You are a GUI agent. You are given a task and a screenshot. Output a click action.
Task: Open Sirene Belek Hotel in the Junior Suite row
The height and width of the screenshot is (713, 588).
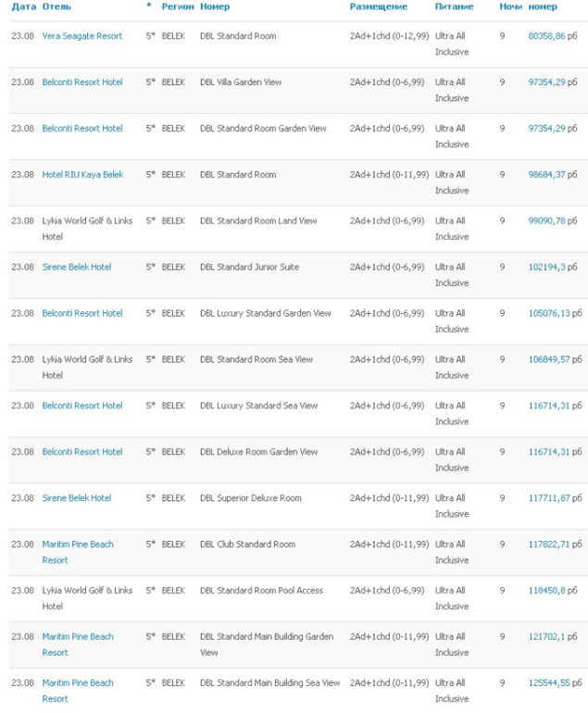pos(76,267)
